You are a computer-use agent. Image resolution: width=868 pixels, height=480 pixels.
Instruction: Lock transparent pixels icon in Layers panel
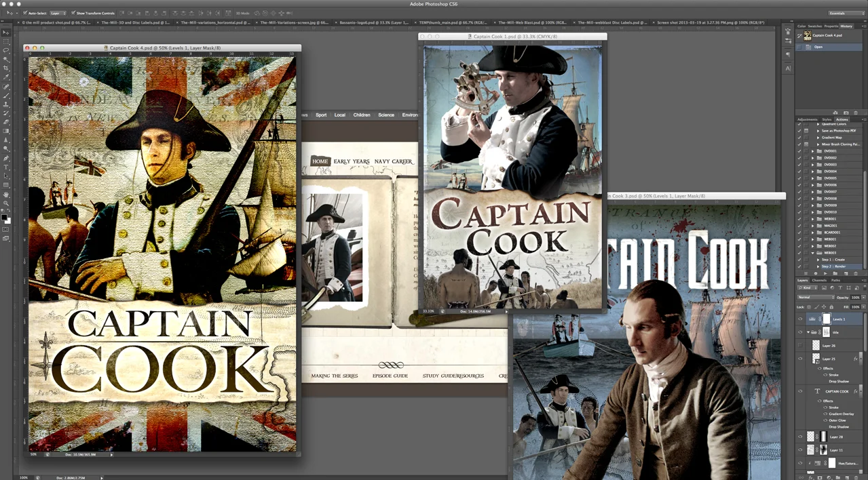(x=809, y=306)
